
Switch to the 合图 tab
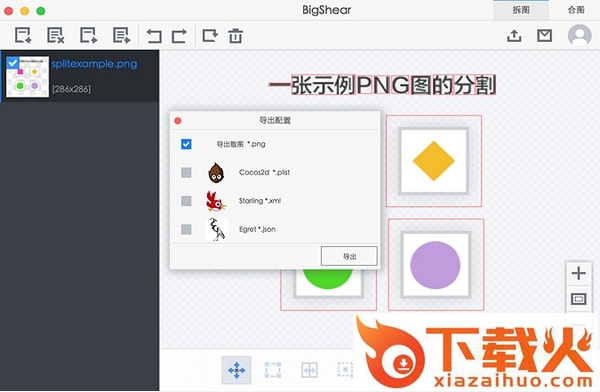[576, 10]
